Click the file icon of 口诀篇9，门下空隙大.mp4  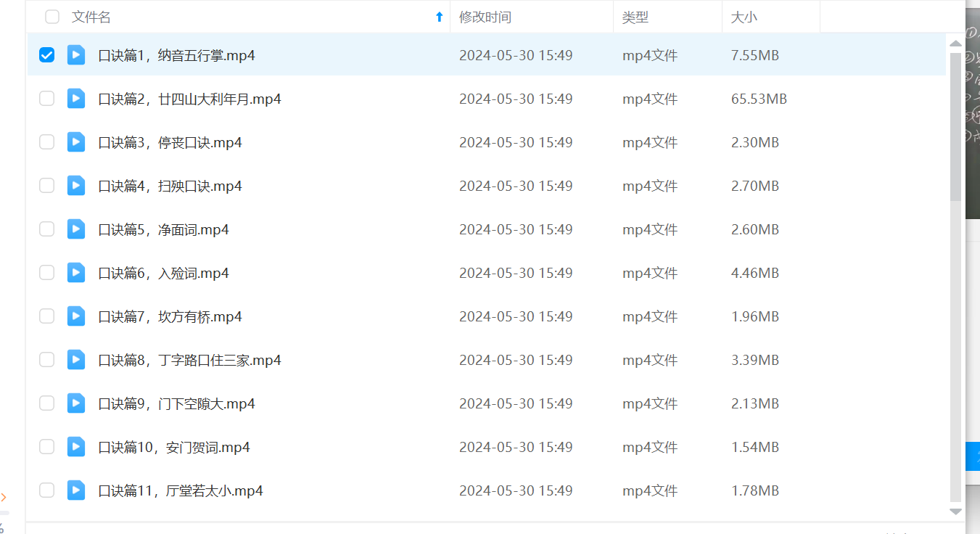coord(76,403)
